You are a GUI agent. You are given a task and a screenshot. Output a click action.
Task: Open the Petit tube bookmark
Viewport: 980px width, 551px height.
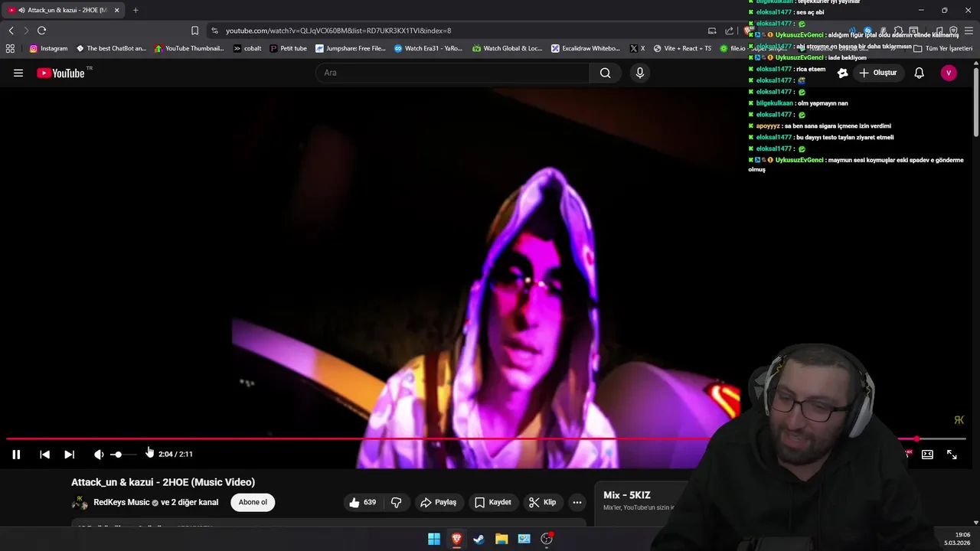point(288,48)
